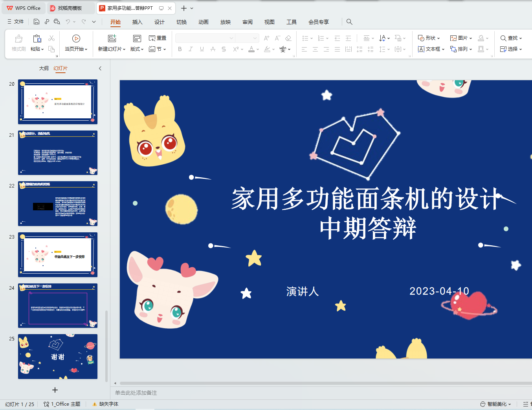Viewport: 532px width, 410px height.
Task: Add new slide with plus button below thumbnails
Action: tap(55, 390)
